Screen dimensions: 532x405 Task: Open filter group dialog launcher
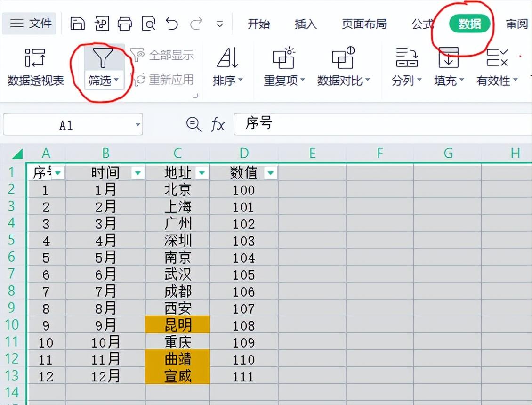pos(195,96)
